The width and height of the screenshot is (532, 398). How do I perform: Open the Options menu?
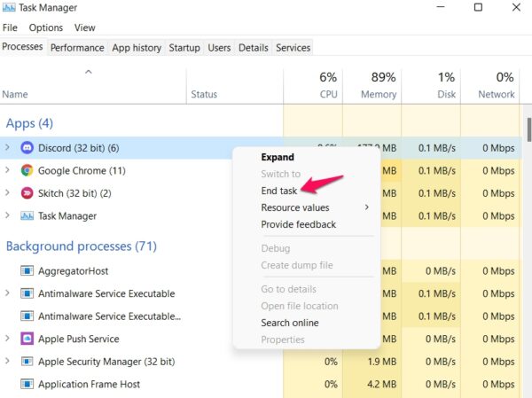(x=46, y=27)
